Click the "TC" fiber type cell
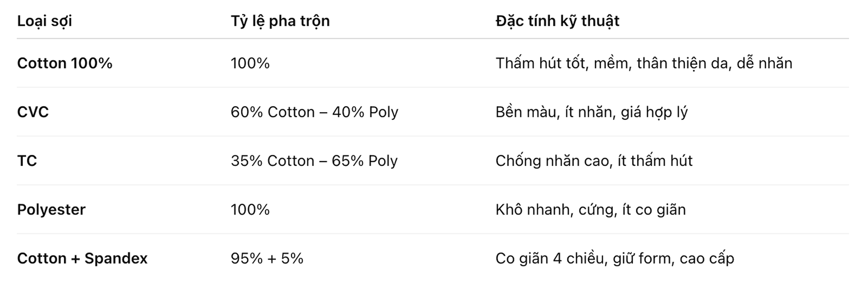The width and height of the screenshot is (868, 296). (x=27, y=161)
